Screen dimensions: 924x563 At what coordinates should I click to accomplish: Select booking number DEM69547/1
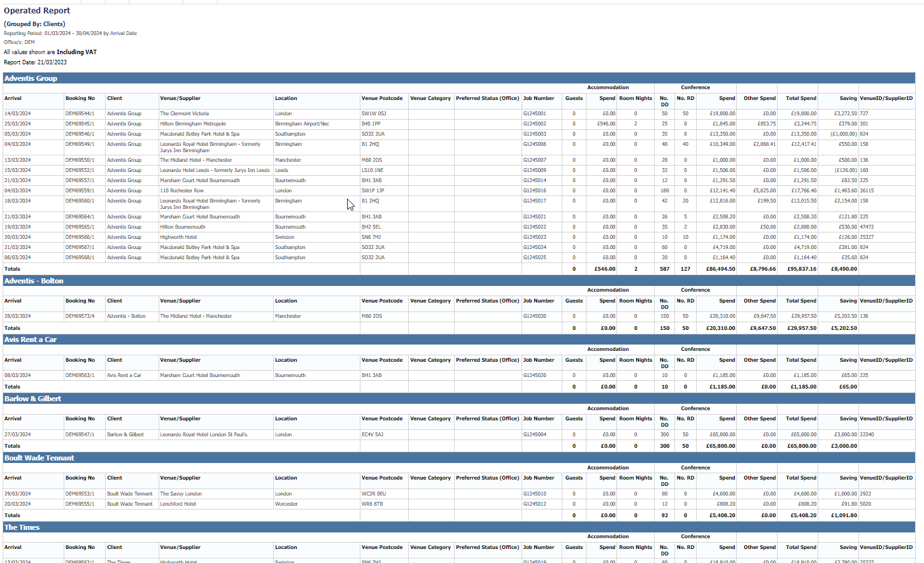click(80, 434)
